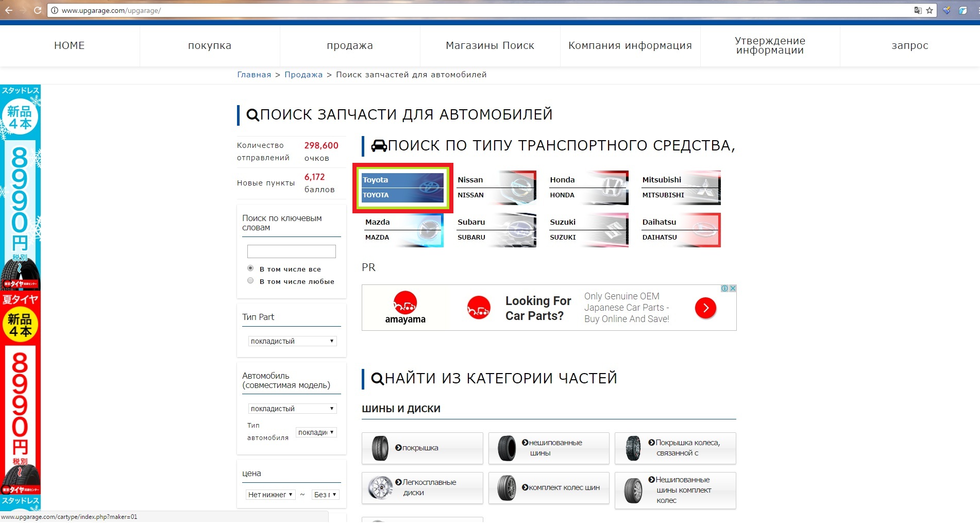Click the 6,172 new items count
The width and height of the screenshot is (980, 523).
tap(314, 177)
